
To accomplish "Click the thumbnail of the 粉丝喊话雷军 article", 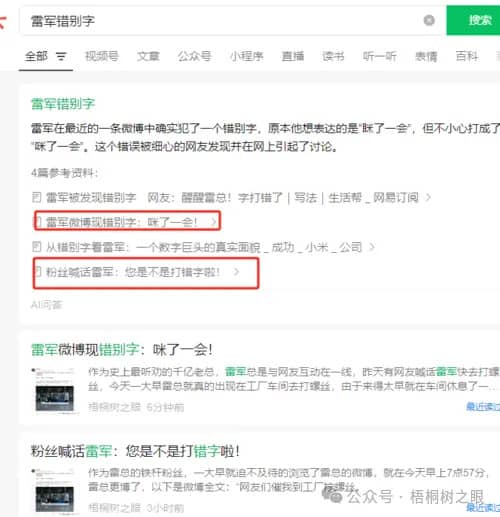I will coord(55,491).
